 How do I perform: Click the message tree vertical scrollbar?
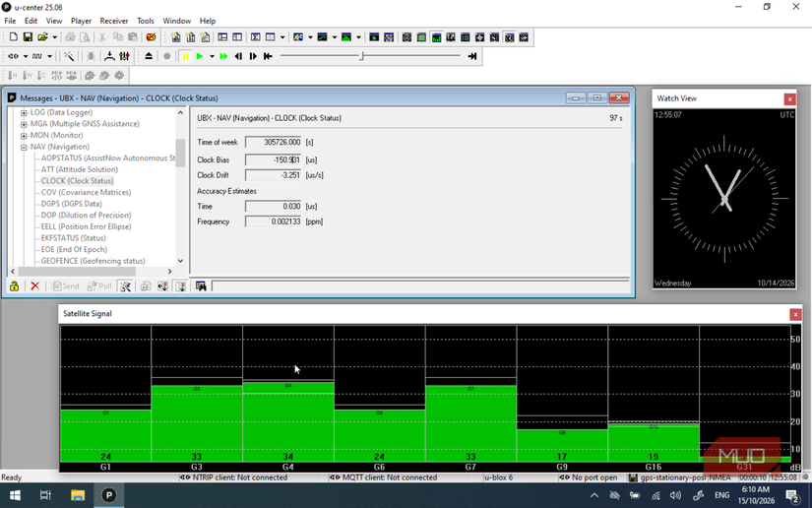coord(180,154)
